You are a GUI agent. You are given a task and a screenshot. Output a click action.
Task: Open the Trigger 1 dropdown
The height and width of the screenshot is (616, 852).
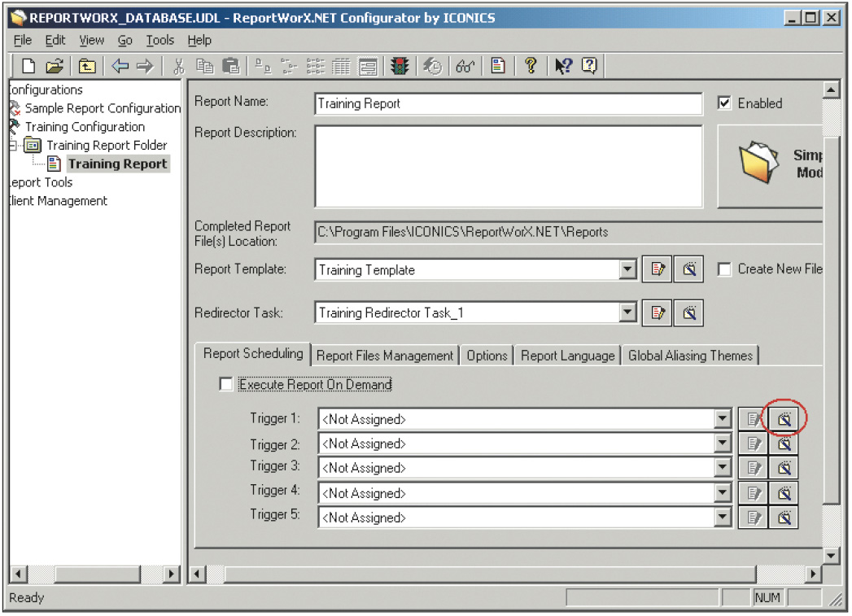pos(722,419)
